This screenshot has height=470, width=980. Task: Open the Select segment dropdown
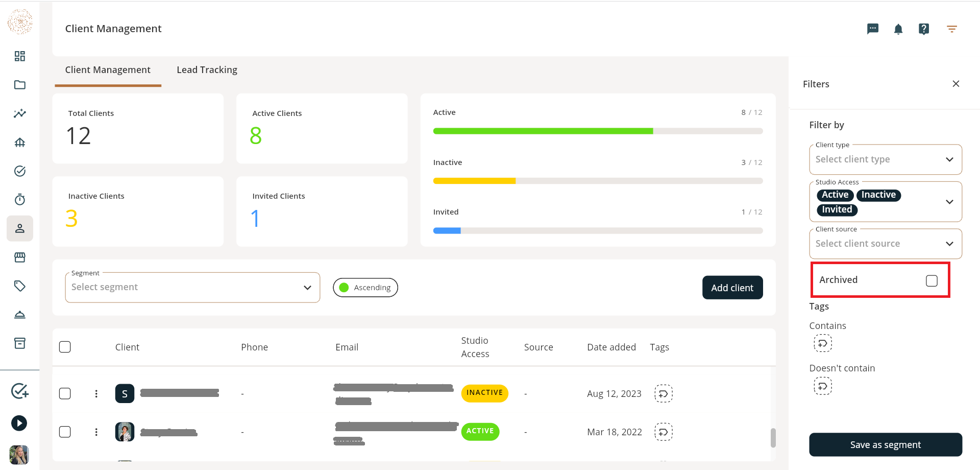192,288
